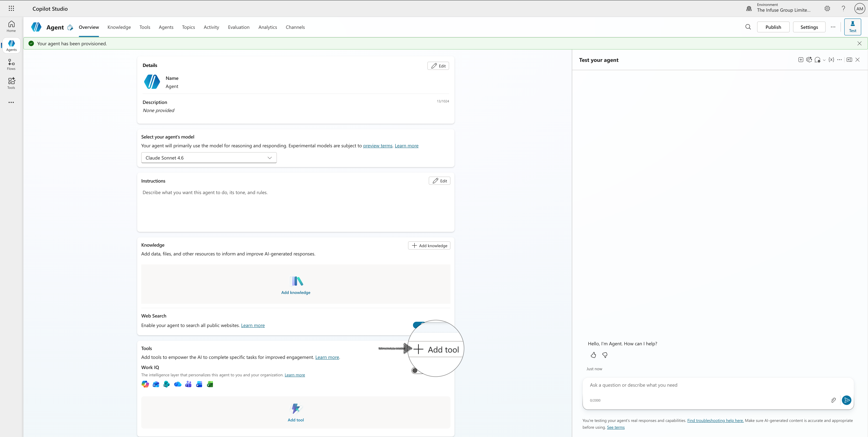Click the environment icon in header
The image size is (868, 437).
749,8
